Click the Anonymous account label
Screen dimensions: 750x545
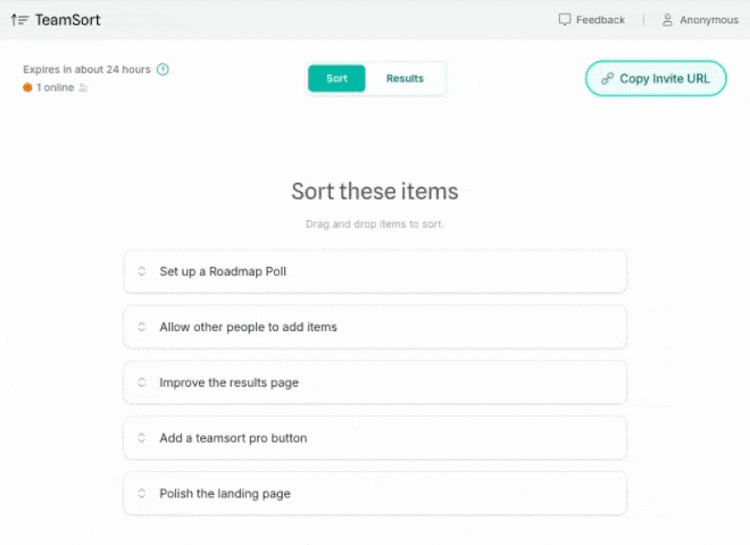709,20
